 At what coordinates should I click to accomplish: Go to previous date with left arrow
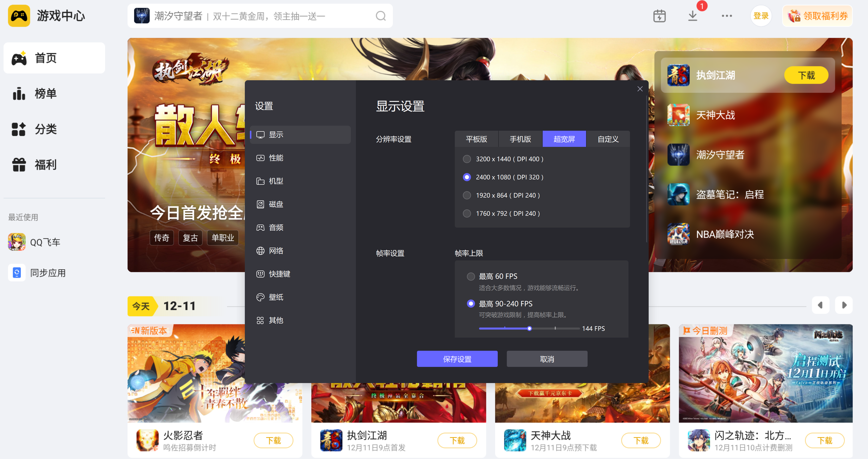point(820,305)
